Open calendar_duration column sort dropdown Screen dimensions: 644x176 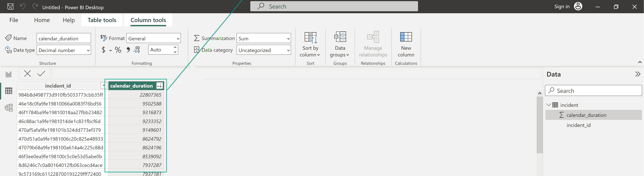point(159,86)
